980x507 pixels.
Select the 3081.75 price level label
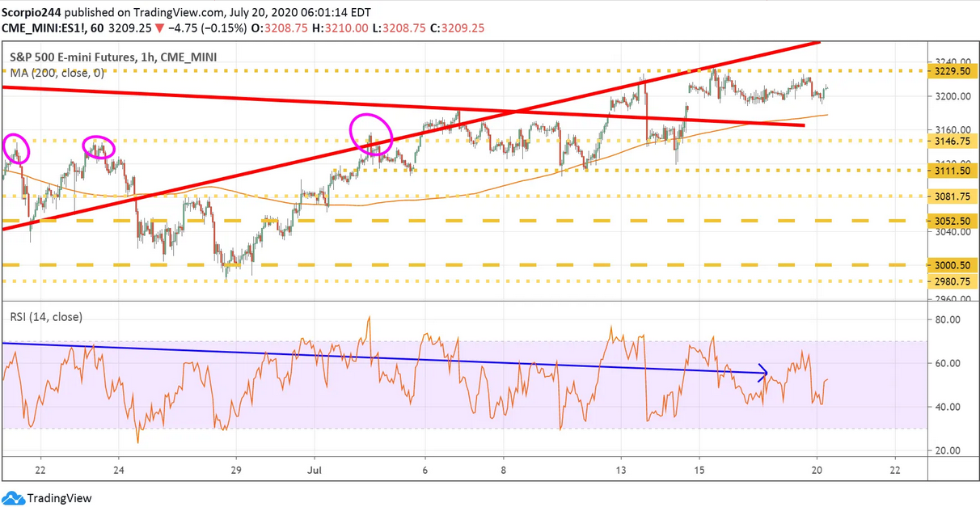(x=953, y=196)
